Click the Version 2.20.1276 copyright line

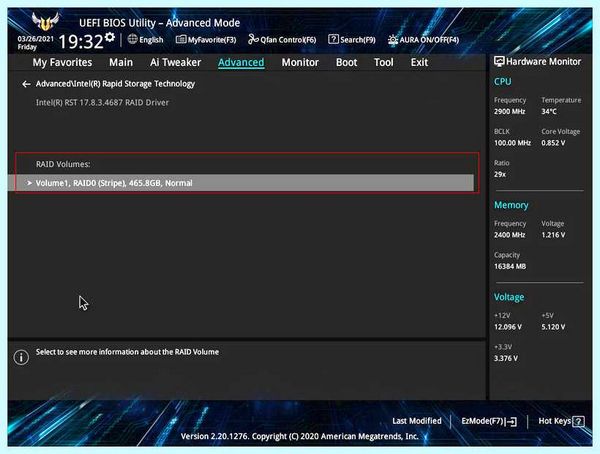299,436
